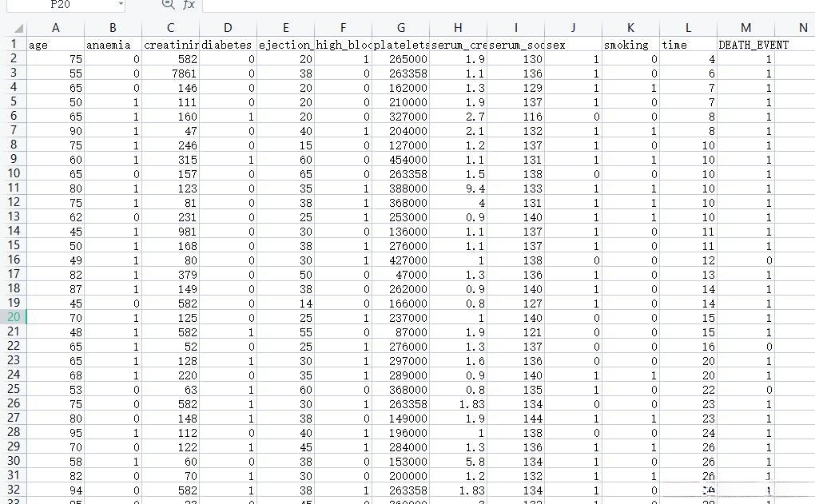
Task: Select column G header
Action: tap(401, 28)
